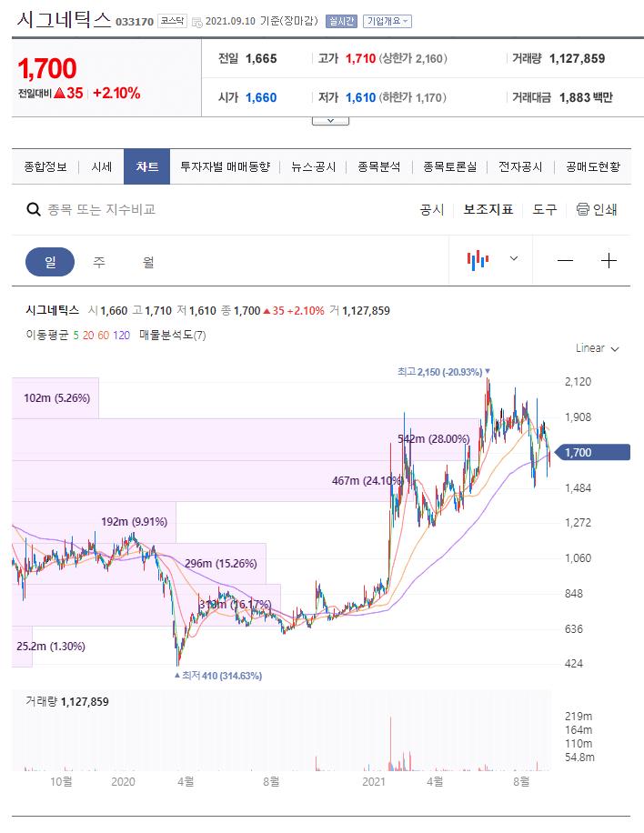Click the orange 60-day moving average
The image size is (644, 833).
(103, 336)
